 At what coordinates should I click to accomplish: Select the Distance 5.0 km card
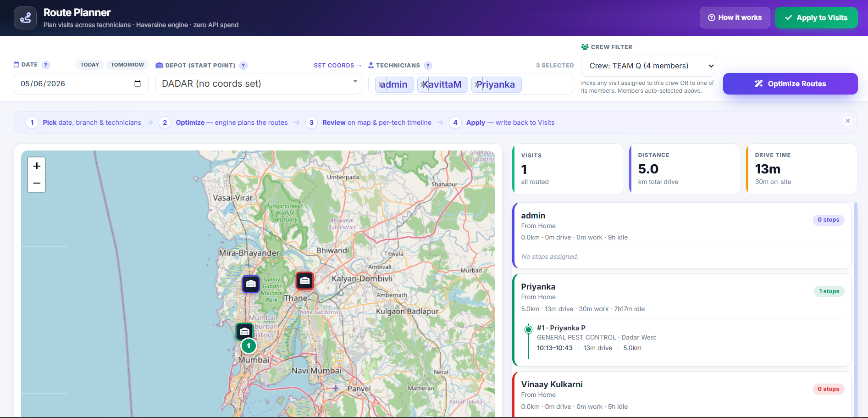(685, 169)
